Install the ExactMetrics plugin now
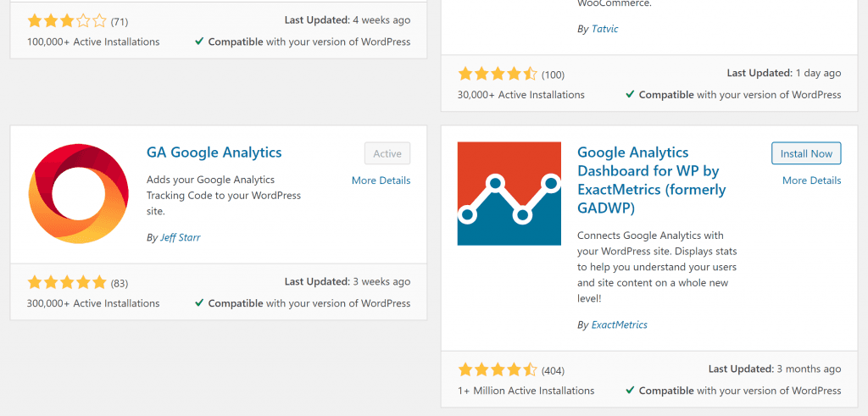This screenshot has height=416, width=868. (806, 153)
